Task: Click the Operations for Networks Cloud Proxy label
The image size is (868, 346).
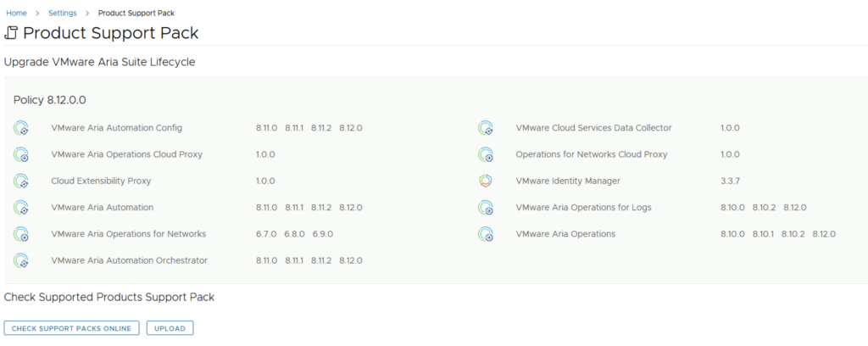Action: click(x=591, y=154)
